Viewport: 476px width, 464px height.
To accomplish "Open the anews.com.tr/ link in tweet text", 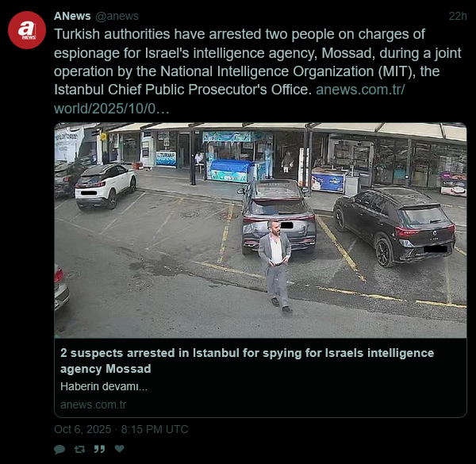I will tap(360, 90).
